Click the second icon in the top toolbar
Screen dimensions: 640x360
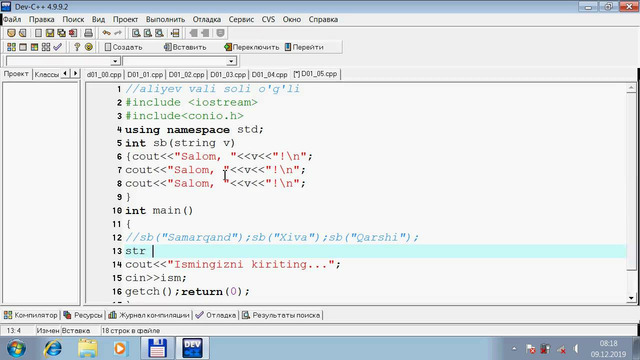pos(23,33)
